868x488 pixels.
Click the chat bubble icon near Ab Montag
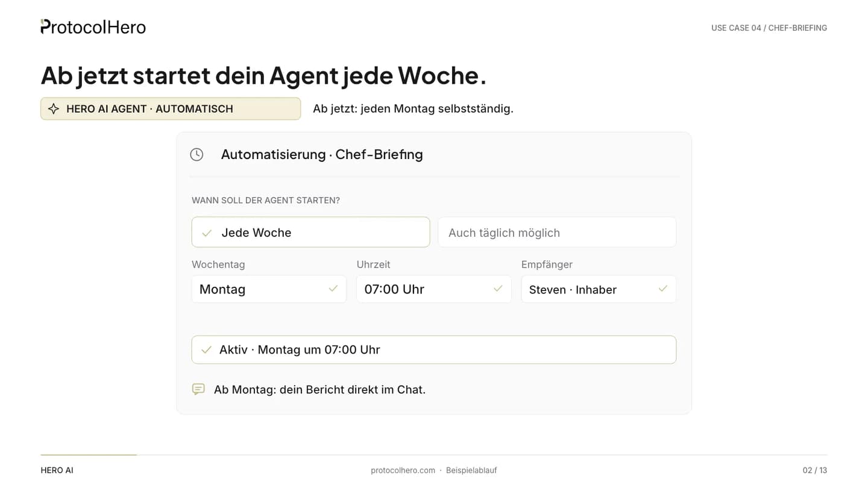(198, 389)
